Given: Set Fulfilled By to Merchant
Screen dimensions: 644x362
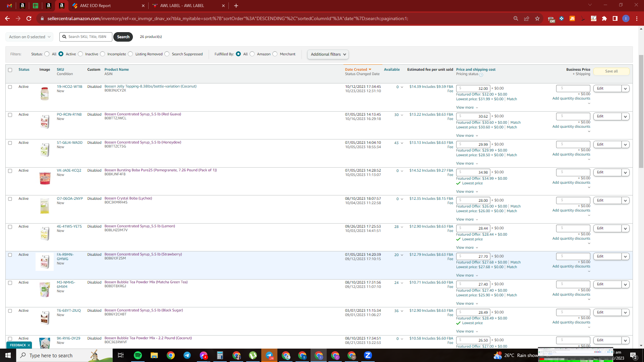Looking at the screenshot, I should pyautogui.click(x=275, y=54).
